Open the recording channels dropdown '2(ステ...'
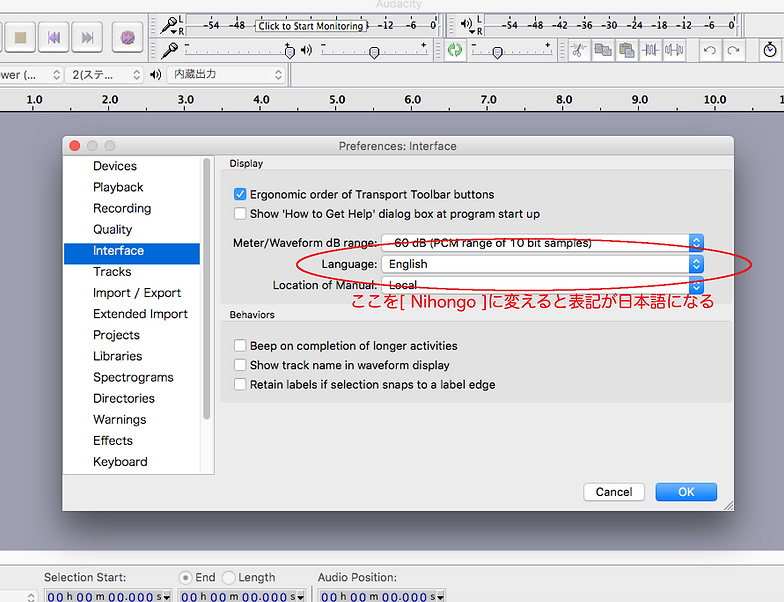This screenshot has width=784, height=602. [104, 75]
